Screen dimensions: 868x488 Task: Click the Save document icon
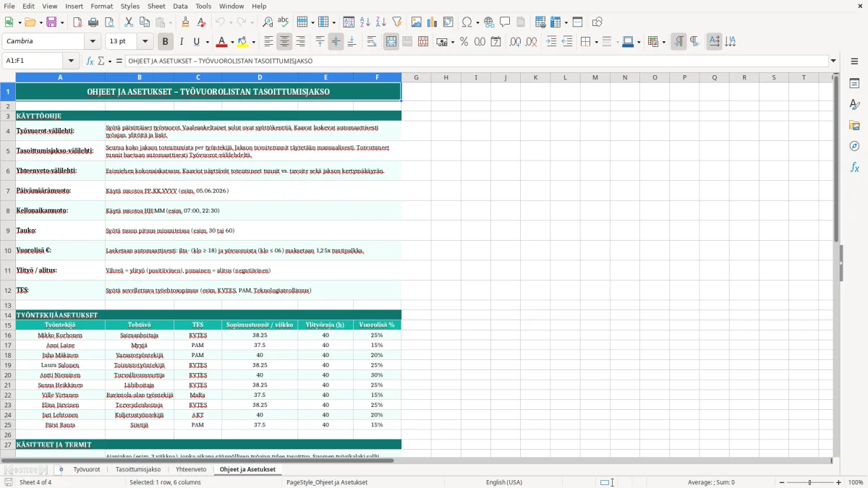51,22
